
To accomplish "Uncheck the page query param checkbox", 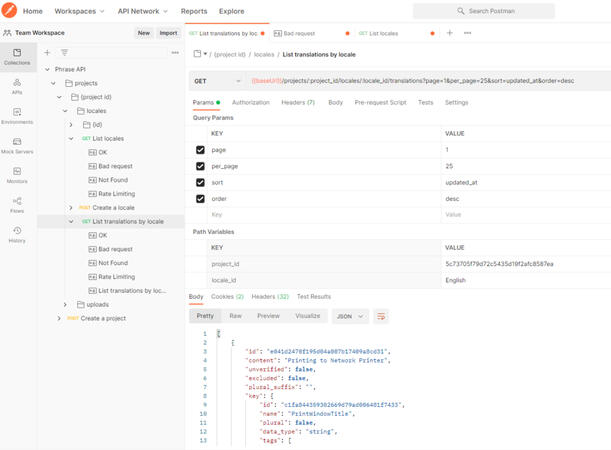I will (200, 149).
